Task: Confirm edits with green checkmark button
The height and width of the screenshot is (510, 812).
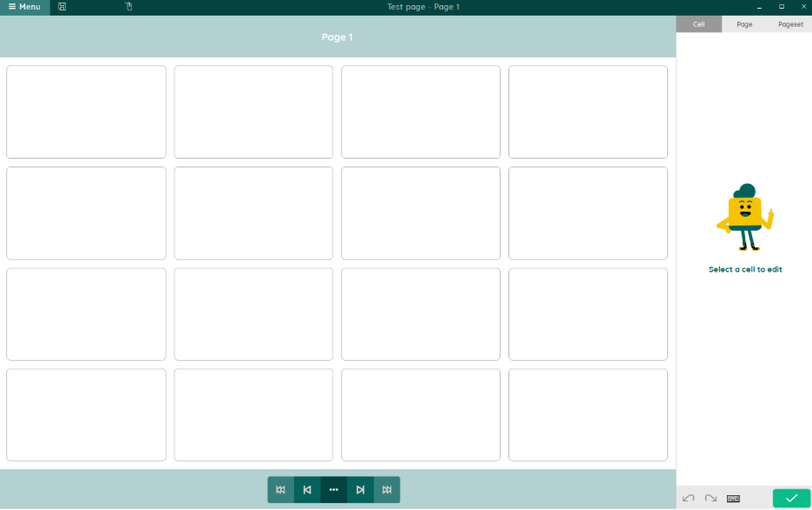Action: click(791, 498)
